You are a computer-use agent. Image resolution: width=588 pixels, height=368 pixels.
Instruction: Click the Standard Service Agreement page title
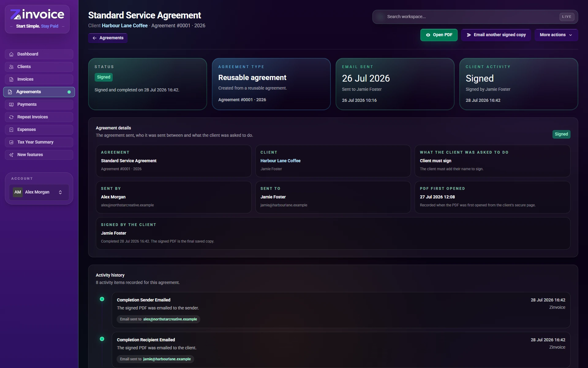(x=145, y=15)
